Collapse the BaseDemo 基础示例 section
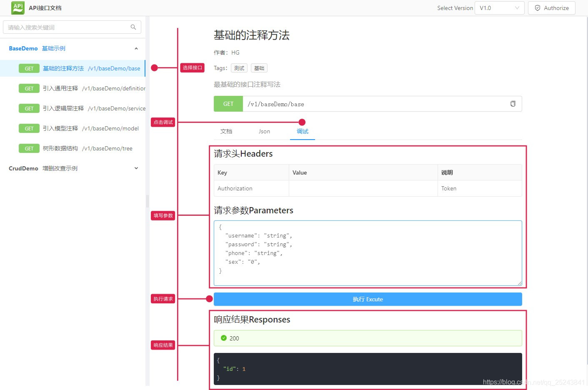This screenshot has width=588, height=390. point(136,48)
